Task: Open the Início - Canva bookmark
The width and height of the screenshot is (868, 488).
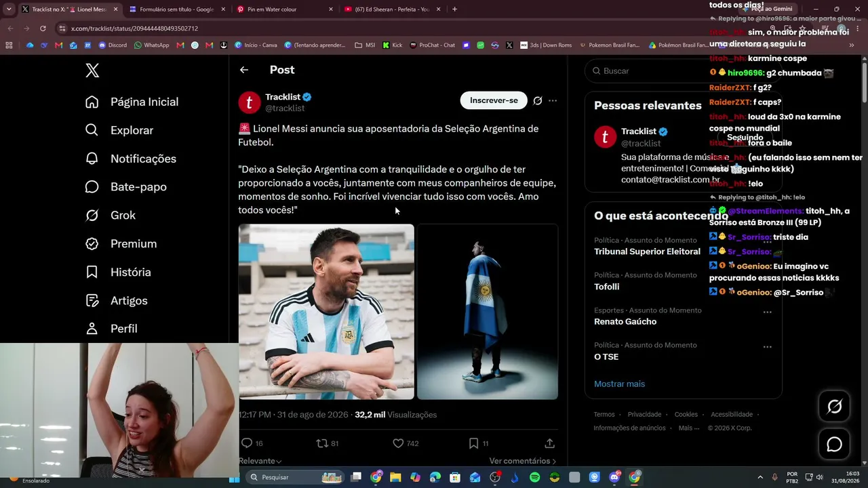Action: (x=256, y=45)
